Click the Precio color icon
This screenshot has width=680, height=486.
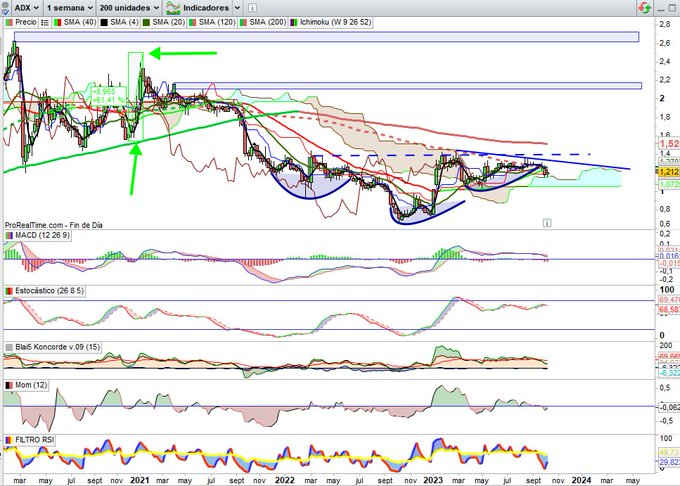pos(9,23)
